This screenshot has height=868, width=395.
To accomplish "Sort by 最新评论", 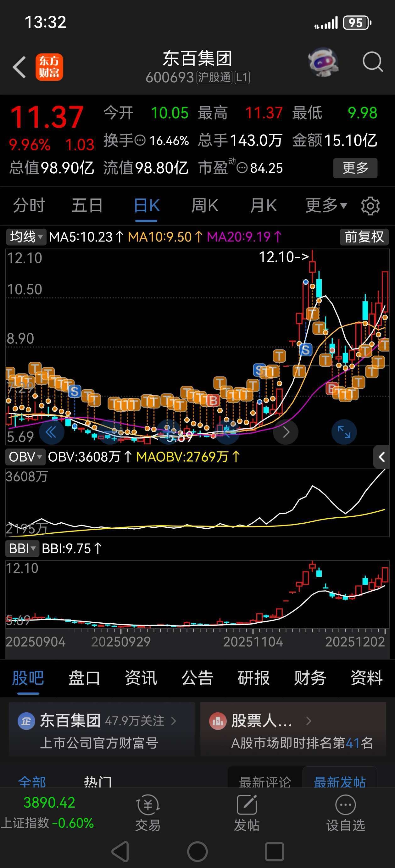I will click(x=265, y=782).
